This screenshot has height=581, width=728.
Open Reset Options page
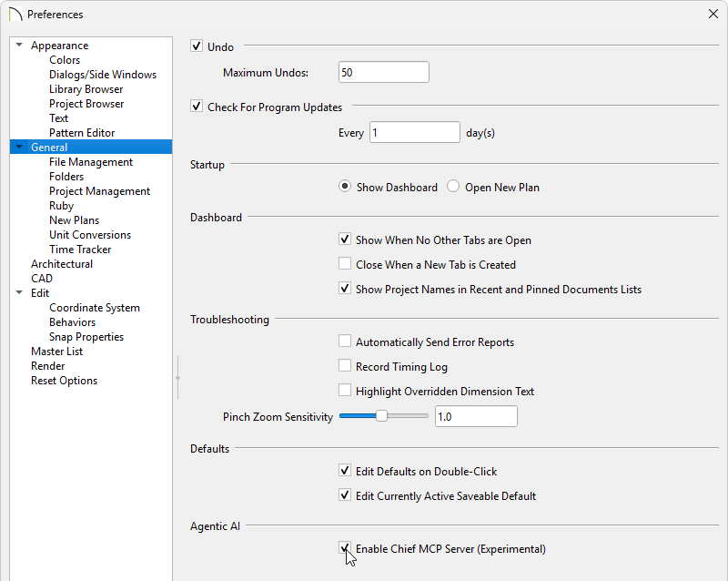coord(64,381)
